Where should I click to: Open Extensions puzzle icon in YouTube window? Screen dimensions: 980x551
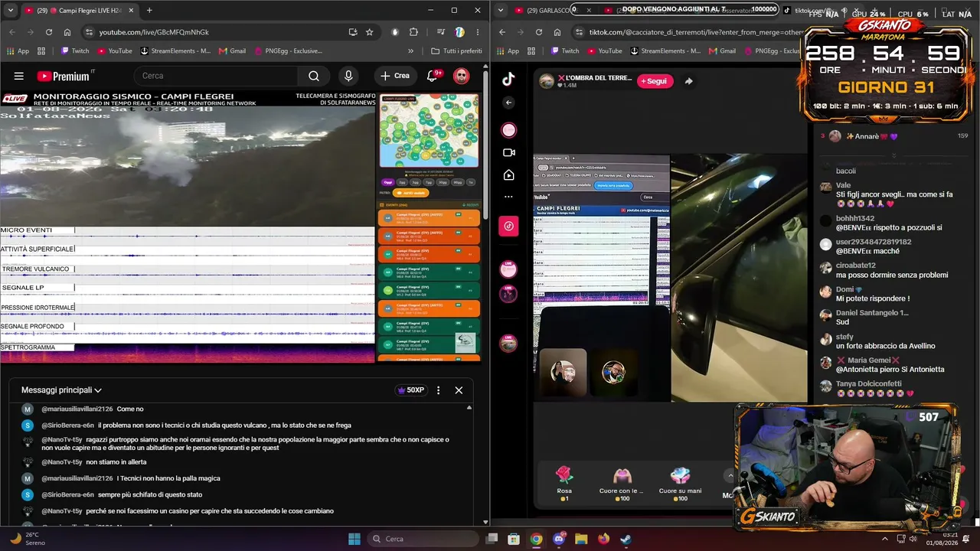[414, 32]
